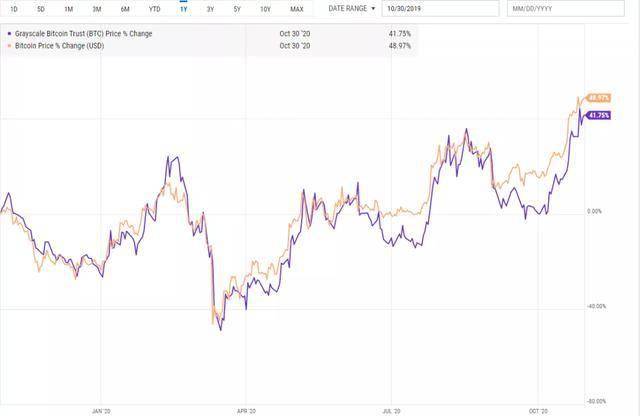Click the active 1Y range tab
The width and height of the screenshot is (640, 416).
(183, 9)
